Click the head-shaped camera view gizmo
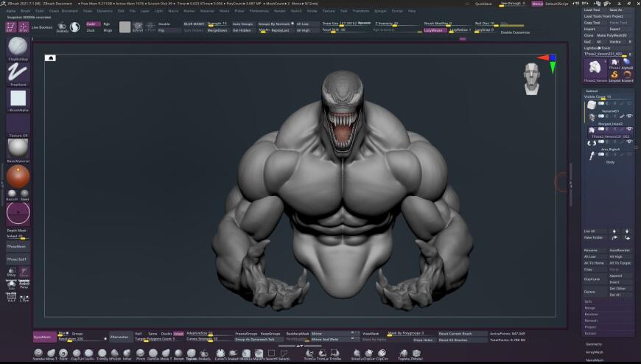The image size is (641, 364). pyautogui.click(x=531, y=79)
